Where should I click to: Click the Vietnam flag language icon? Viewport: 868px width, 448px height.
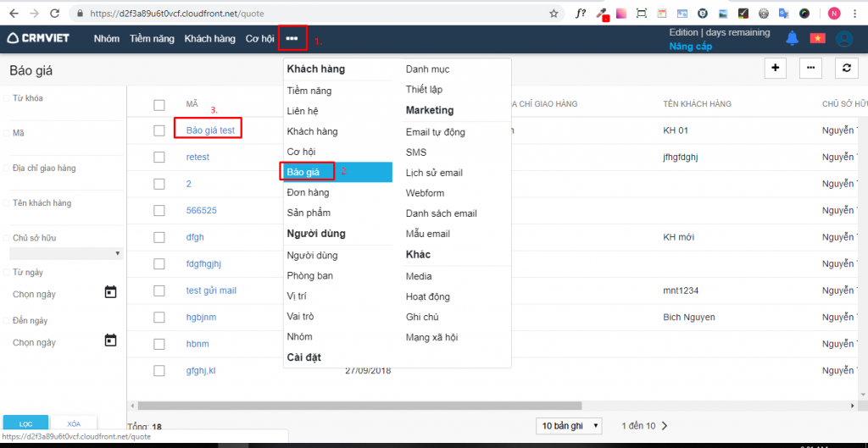click(817, 38)
